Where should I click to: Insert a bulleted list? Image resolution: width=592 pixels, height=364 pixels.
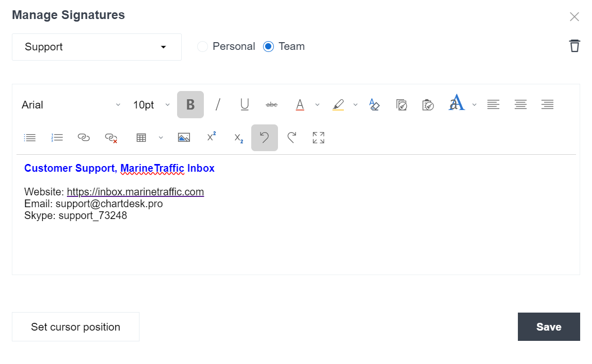(30, 138)
